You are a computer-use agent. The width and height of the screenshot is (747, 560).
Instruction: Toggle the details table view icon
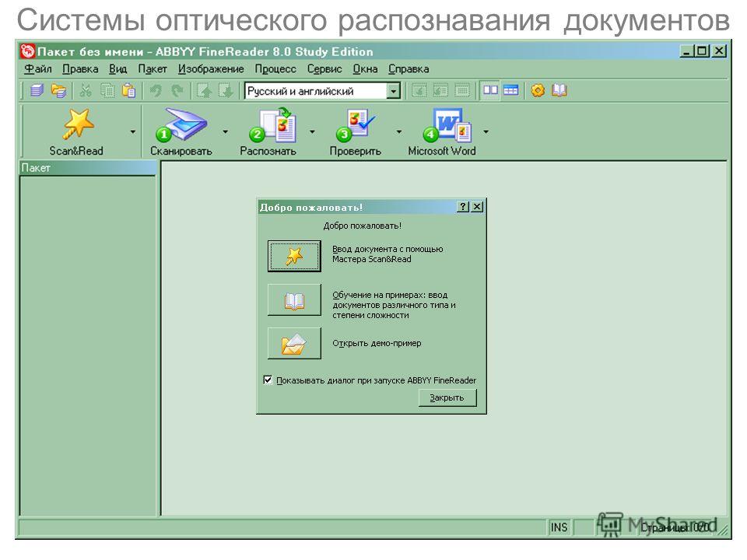click(x=510, y=90)
